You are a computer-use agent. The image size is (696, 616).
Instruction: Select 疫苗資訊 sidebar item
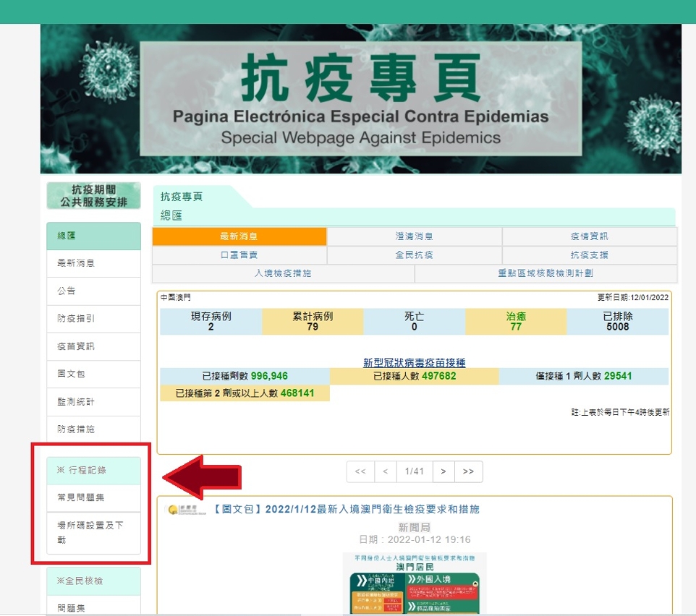93,346
